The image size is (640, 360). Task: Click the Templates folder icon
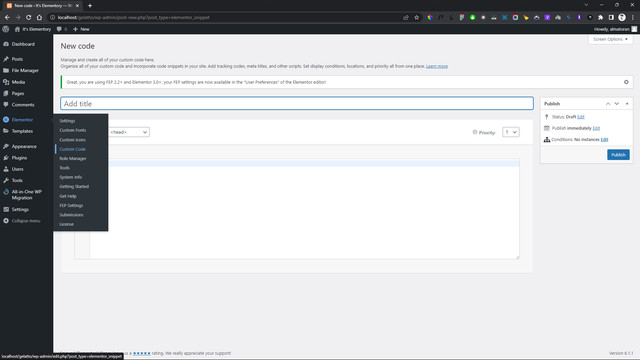(6, 131)
